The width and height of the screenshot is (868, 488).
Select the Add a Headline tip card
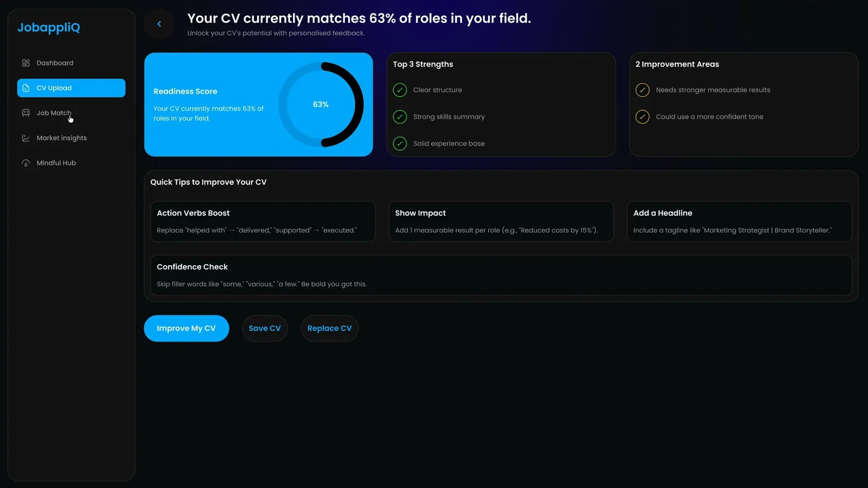click(x=739, y=221)
